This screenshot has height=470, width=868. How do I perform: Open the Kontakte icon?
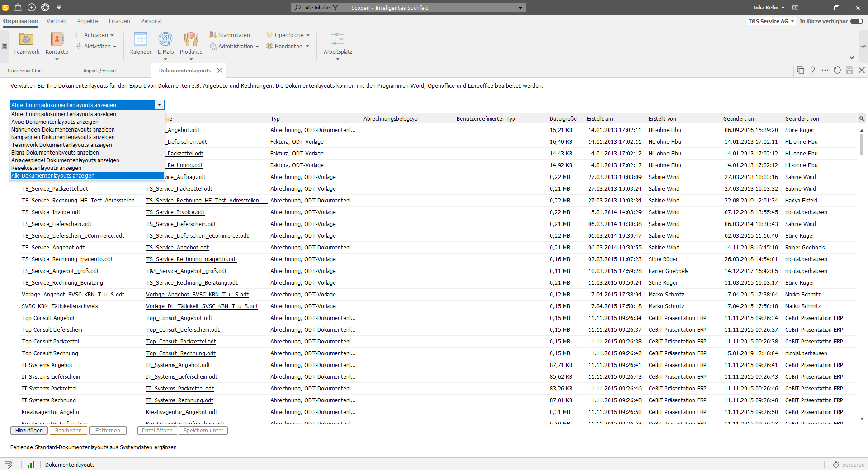tap(57, 40)
